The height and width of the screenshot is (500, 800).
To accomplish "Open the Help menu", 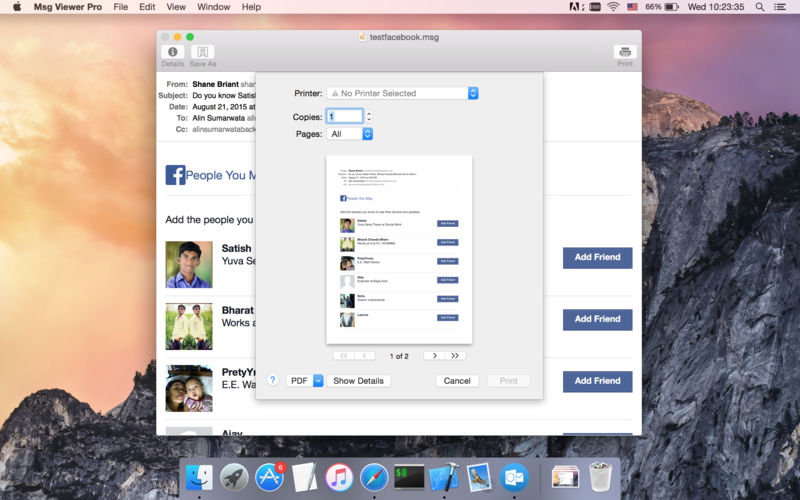I will [x=251, y=7].
